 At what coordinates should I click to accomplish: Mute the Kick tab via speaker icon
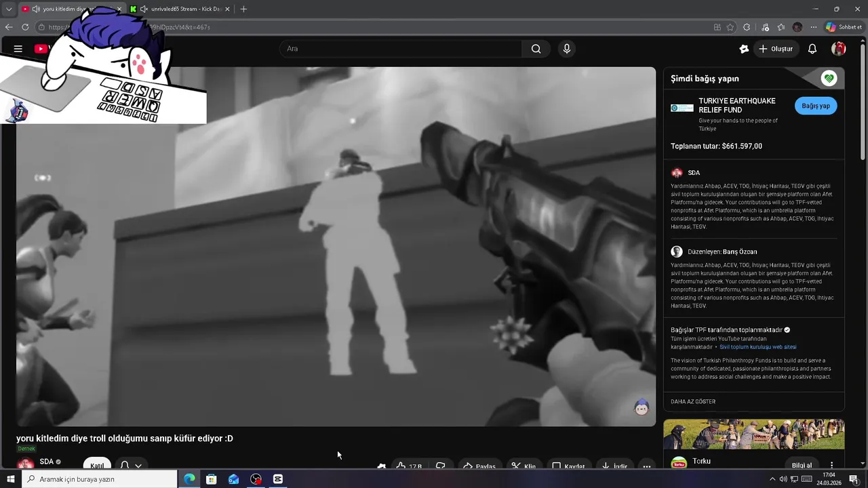coord(144,9)
